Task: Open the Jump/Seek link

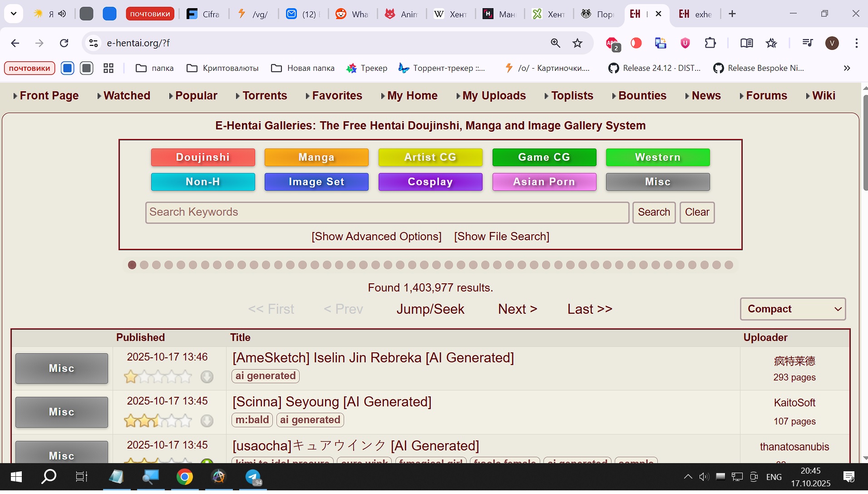Action: tap(430, 309)
